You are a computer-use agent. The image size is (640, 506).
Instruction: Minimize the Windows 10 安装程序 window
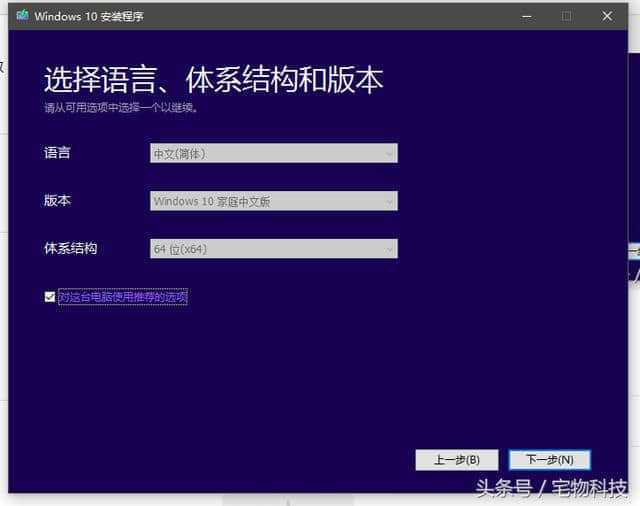point(527,16)
